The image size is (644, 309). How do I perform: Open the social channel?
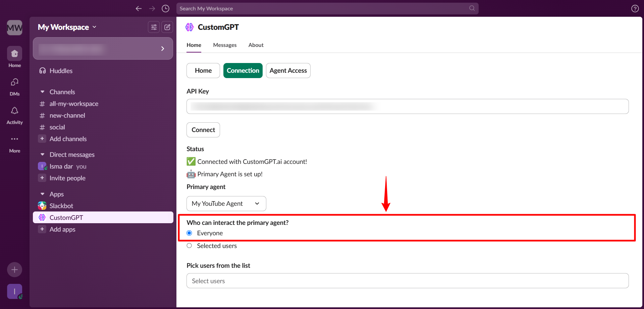click(x=103, y=127)
